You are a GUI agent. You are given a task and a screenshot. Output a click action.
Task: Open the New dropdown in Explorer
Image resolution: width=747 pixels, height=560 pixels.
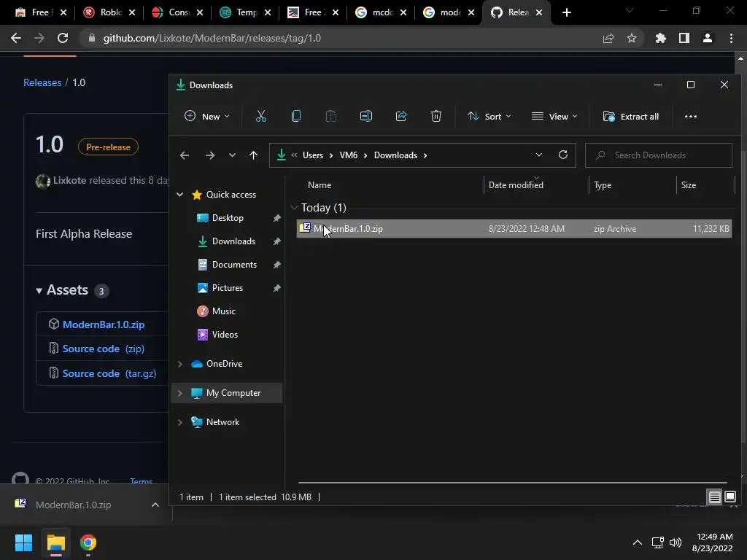(x=206, y=116)
